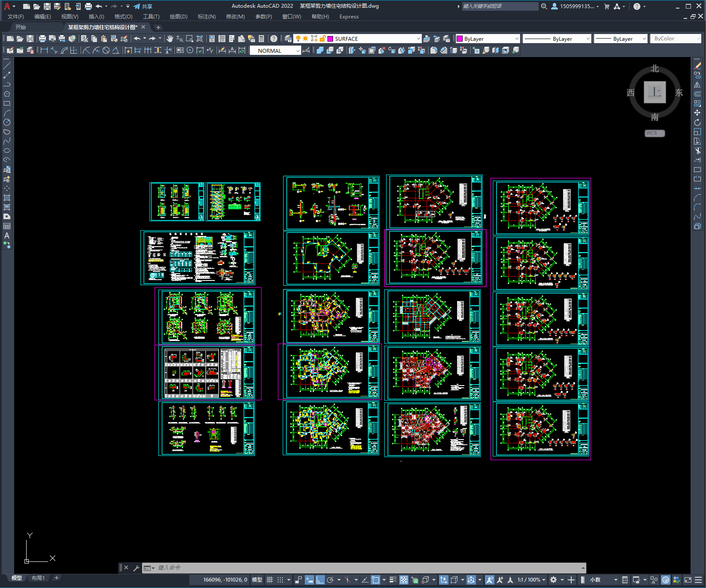Click the keyword search input box
Viewport: 706px width, 588px height.
click(500, 6)
